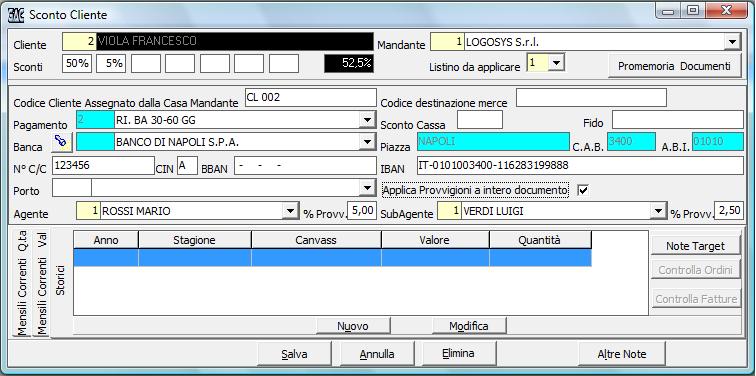Open the SubAgente VERDI LUIGI dropdown
This screenshot has height=376, width=756.
pyautogui.click(x=659, y=211)
